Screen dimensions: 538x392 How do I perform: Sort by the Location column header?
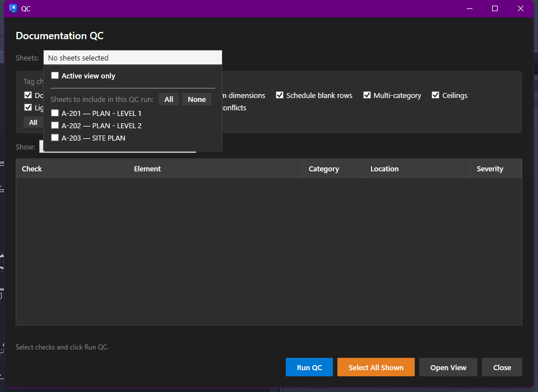pyautogui.click(x=418, y=169)
